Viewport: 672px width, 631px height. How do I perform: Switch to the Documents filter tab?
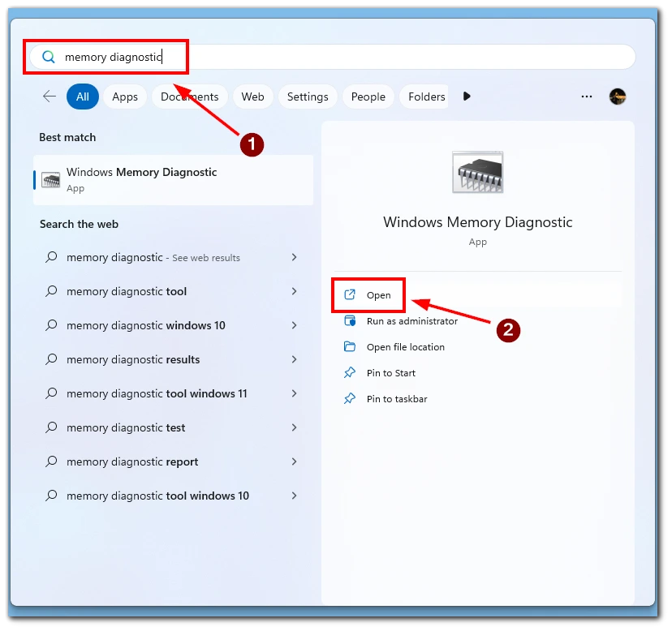(189, 97)
